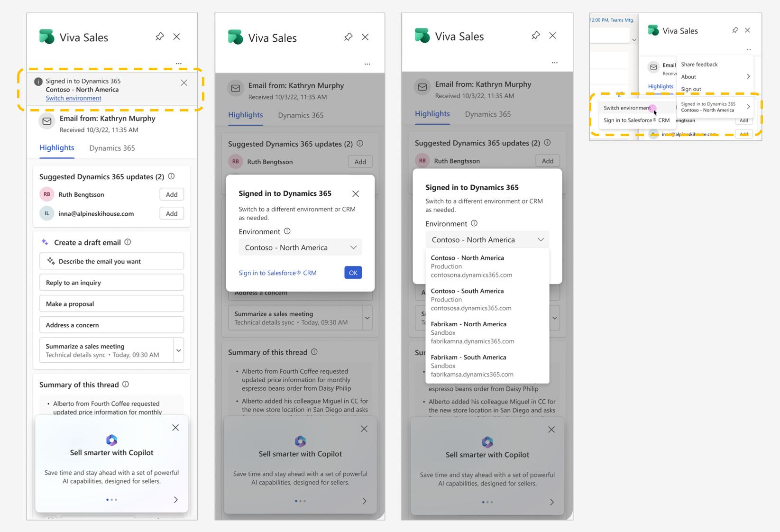
Task: Click Sign in to Salesforce CRM link in dialog
Action: coord(277,273)
